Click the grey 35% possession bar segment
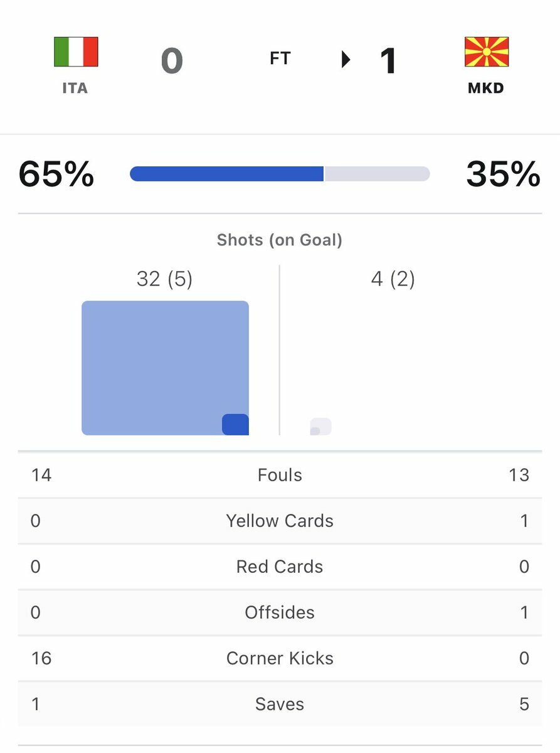The image size is (560, 753). coord(378,174)
